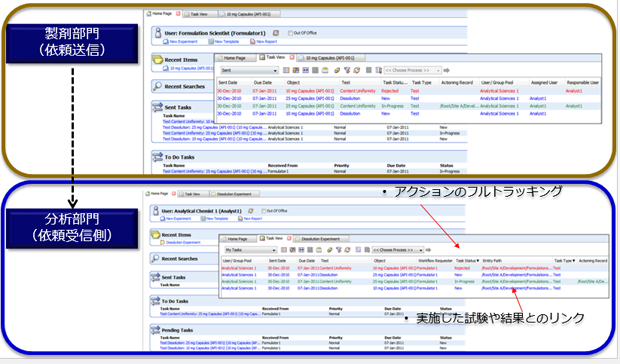Open 10 mg Capsules tab in Formulator Task View window
Image resolution: width=620 pixels, height=364 pixels.
click(x=331, y=58)
